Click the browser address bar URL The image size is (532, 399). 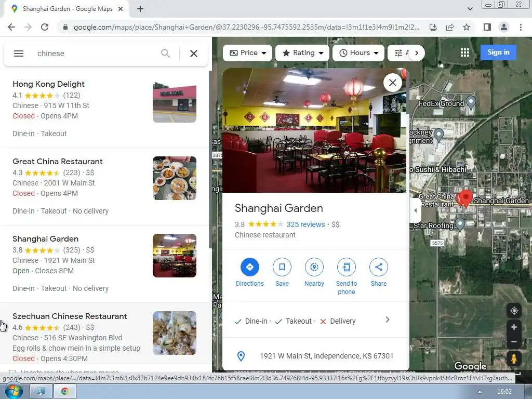click(x=246, y=27)
